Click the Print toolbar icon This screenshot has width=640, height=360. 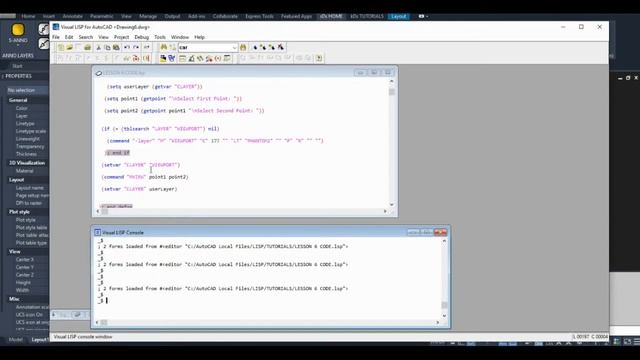[x=87, y=47]
